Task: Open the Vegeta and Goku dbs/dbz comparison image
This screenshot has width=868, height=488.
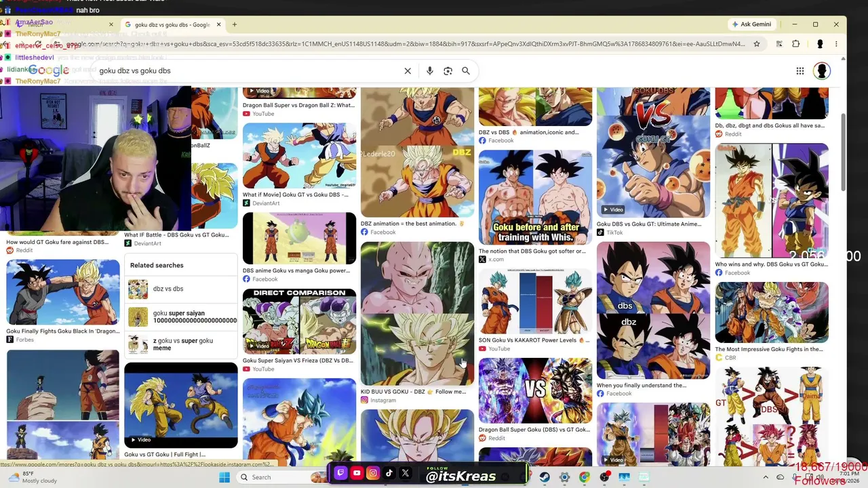Action: (653, 310)
